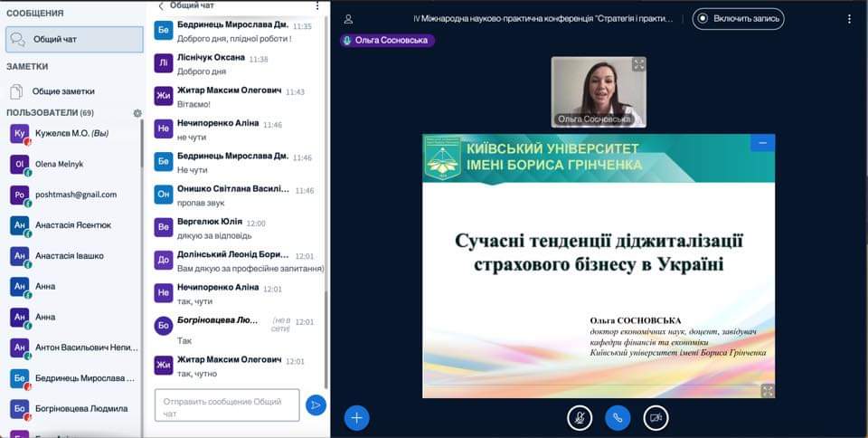
Task: Share webcam with the camera button
Action: (656, 417)
